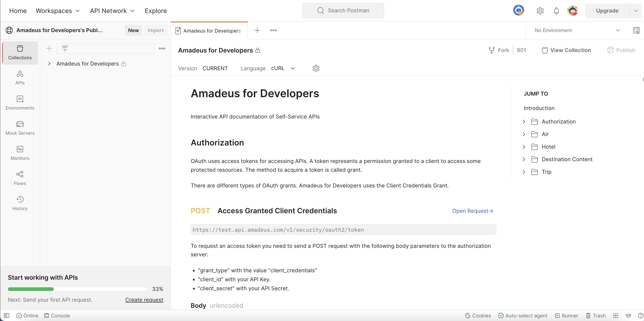644x321 pixels.
Task: Click the workspace name Amadeus for Developers's Publ...
Action: tap(59, 30)
